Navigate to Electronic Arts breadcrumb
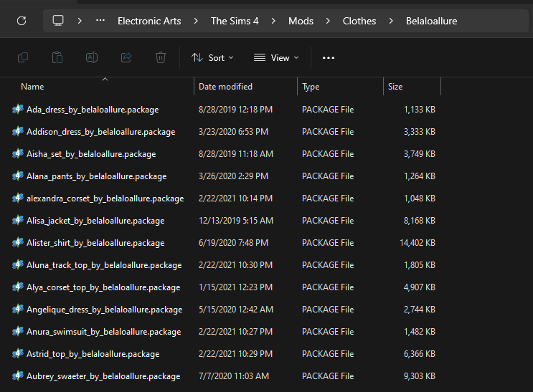533x392 pixels. (149, 21)
